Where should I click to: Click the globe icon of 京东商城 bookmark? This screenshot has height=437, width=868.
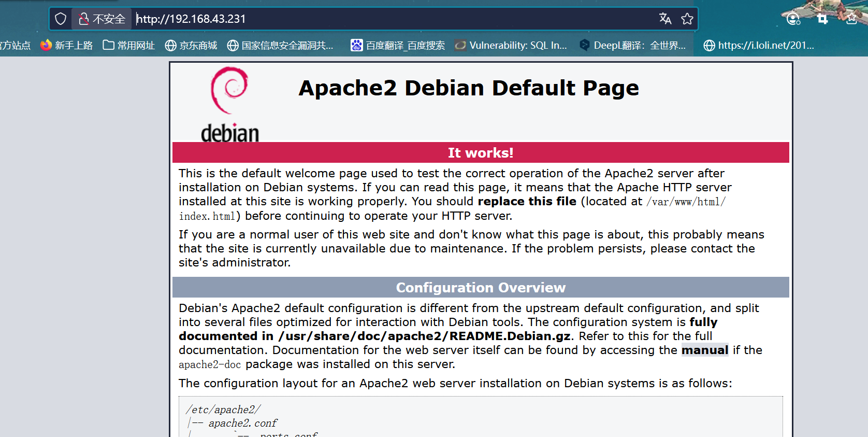170,46
